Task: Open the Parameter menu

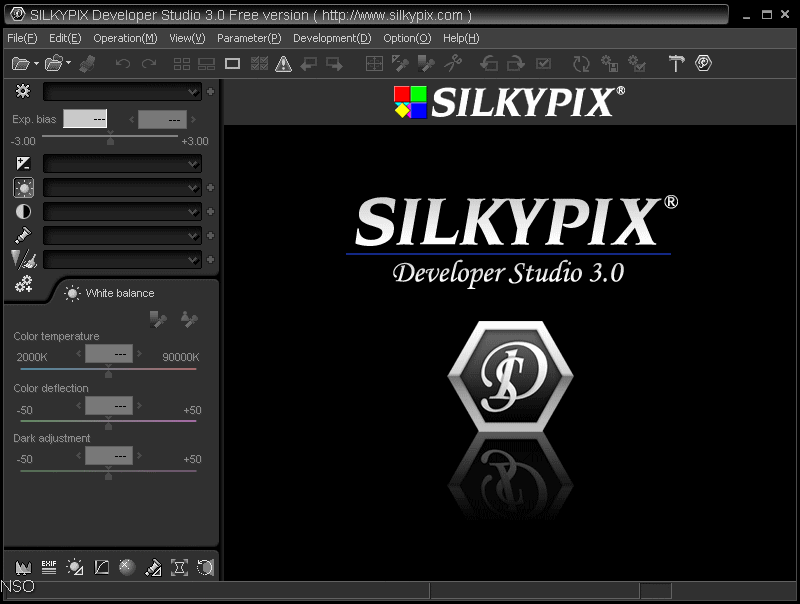Action: [249, 38]
